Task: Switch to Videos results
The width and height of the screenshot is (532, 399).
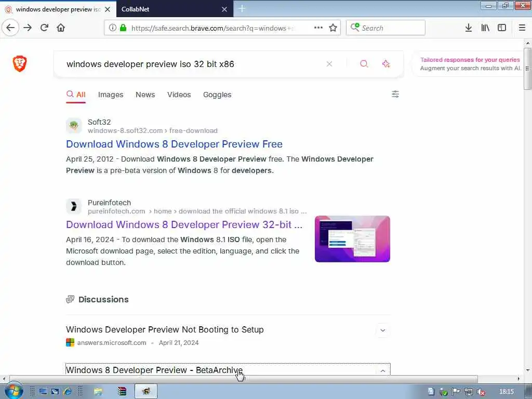Action: [x=179, y=95]
